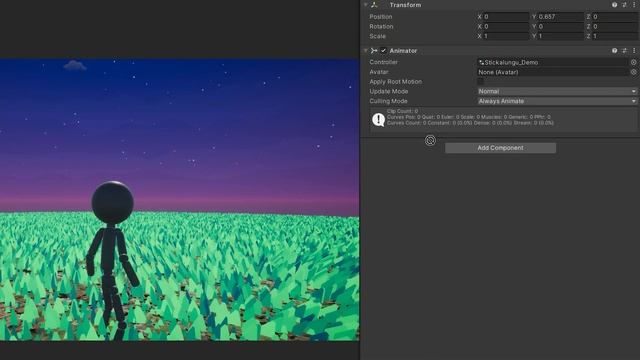640x360 pixels.
Task: Click the Clip Count: 0 text
Action: click(x=402, y=111)
